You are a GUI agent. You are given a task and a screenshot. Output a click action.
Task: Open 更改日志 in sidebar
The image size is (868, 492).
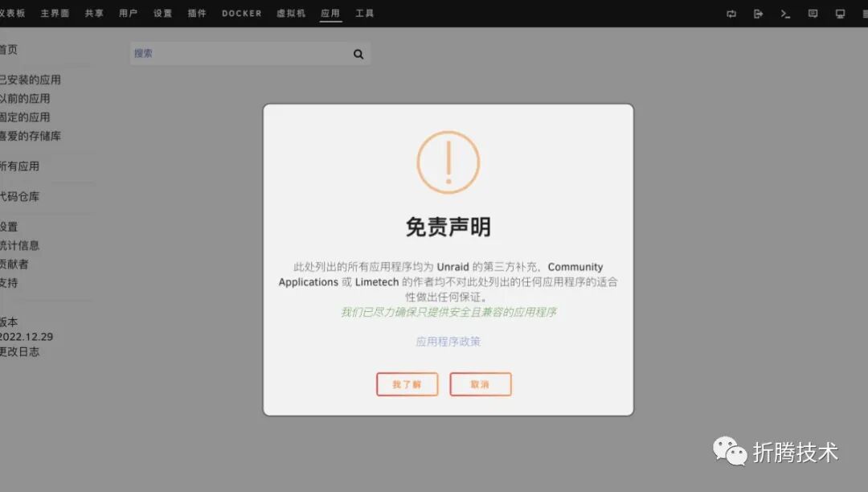pyautogui.click(x=19, y=352)
